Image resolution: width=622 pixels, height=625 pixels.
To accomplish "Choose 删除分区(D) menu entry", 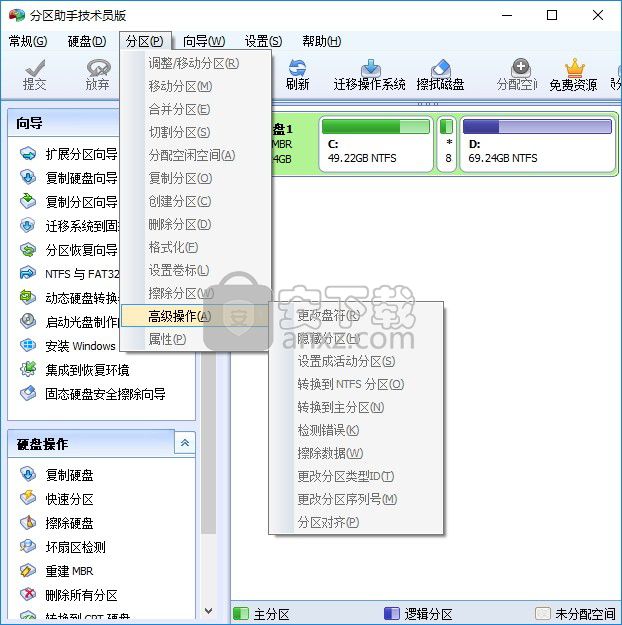I will pyautogui.click(x=195, y=224).
